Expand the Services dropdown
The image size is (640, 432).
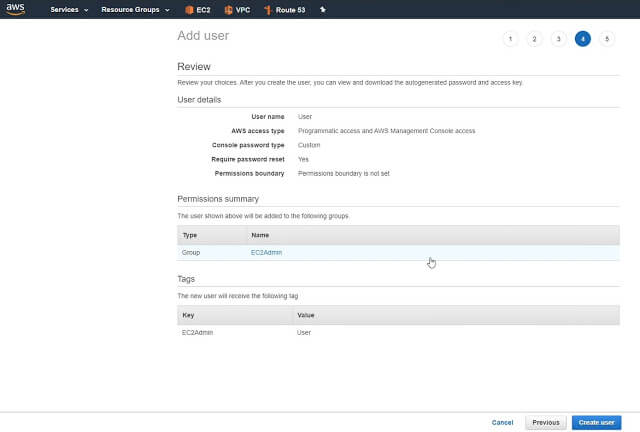69,10
